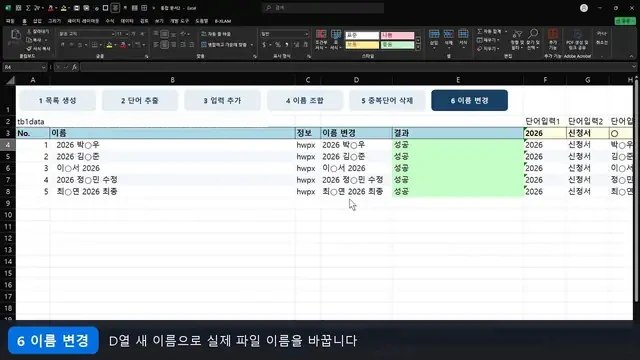The width and height of the screenshot is (640, 360).
Task: Click the increase decimal icon
Action: coord(296,45)
